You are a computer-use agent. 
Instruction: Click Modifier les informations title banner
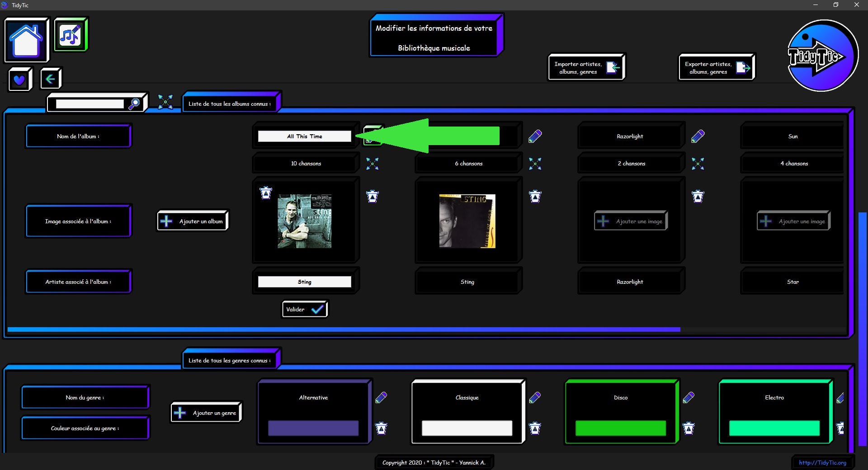pyautogui.click(x=435, y=36)
